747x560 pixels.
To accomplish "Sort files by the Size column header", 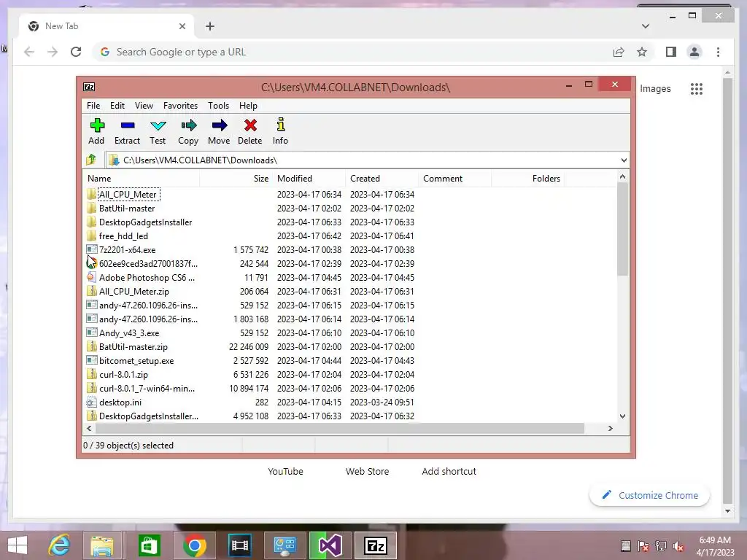I will 236,179.
